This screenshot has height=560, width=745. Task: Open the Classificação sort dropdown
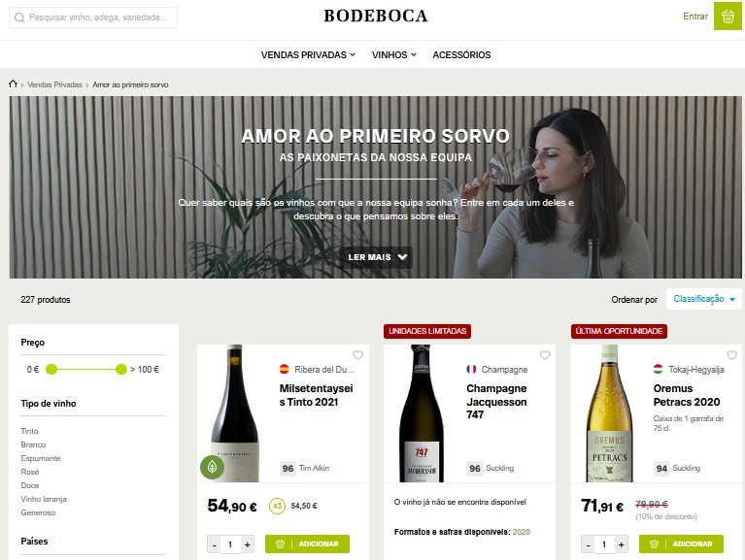coord(703,299)
